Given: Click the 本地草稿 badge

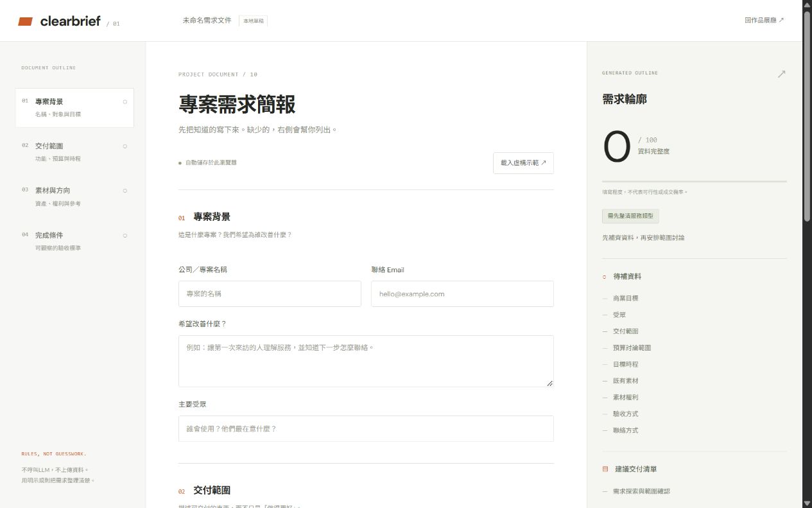Looking at the screenshot, I should tap(253, 21).
